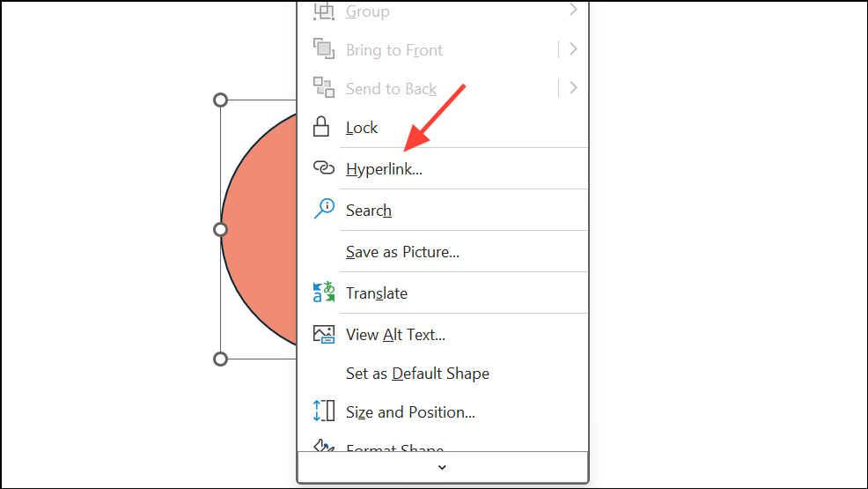This screenshot has width=868, height=489.
Task: Click the View Alt Text picture icon
Action: 324,335
